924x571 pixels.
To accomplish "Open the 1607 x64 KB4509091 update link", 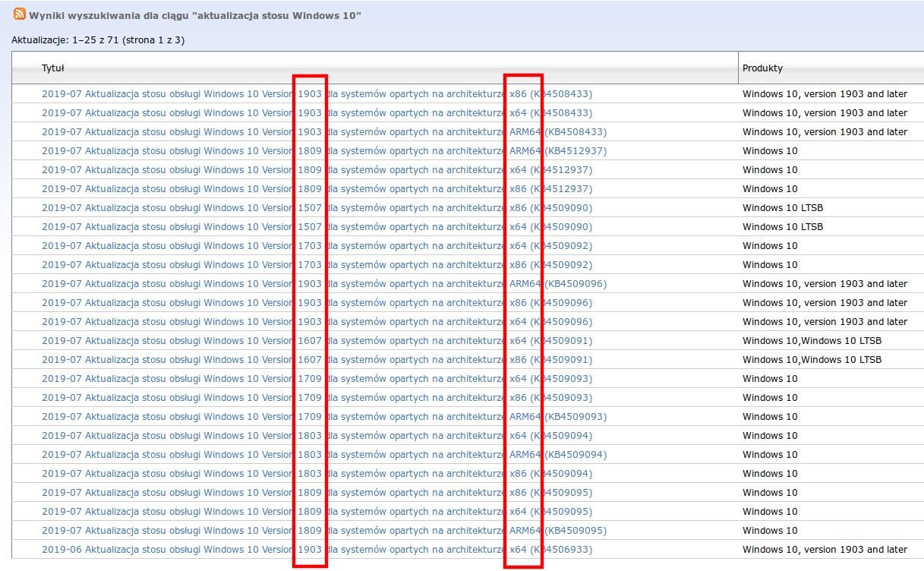I will (x=317, y=341).
